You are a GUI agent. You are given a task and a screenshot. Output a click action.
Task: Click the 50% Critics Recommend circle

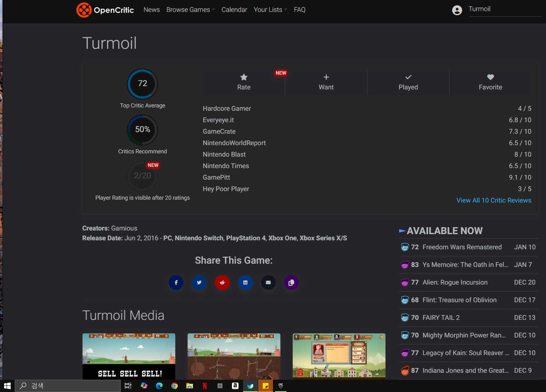pos(142,130)
